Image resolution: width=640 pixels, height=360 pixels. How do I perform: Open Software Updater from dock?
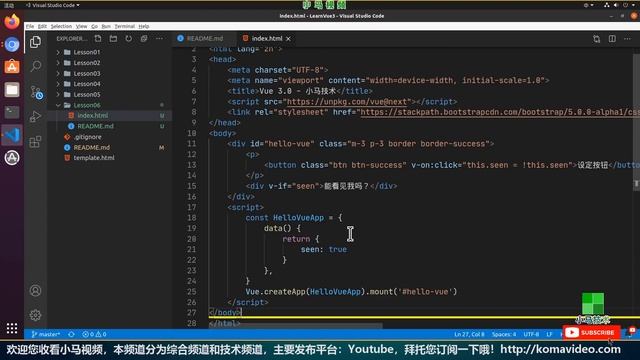[x=12, y=158]
